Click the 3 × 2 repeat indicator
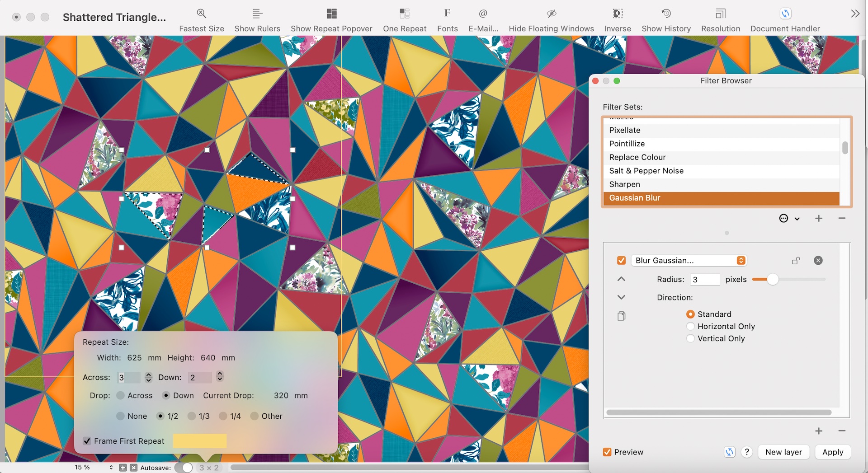 click(x=209, y=468)
